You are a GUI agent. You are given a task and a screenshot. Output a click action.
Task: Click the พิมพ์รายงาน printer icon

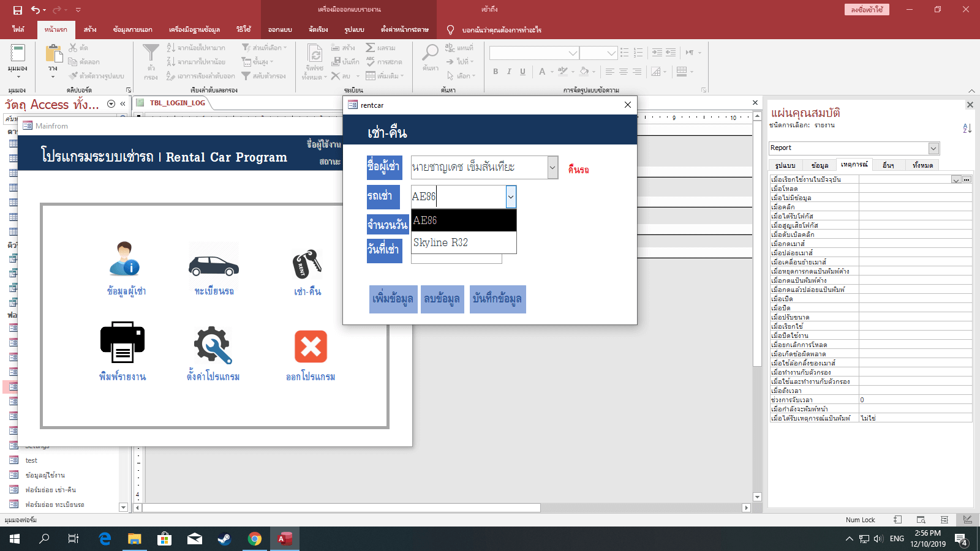tap(123, 342)
